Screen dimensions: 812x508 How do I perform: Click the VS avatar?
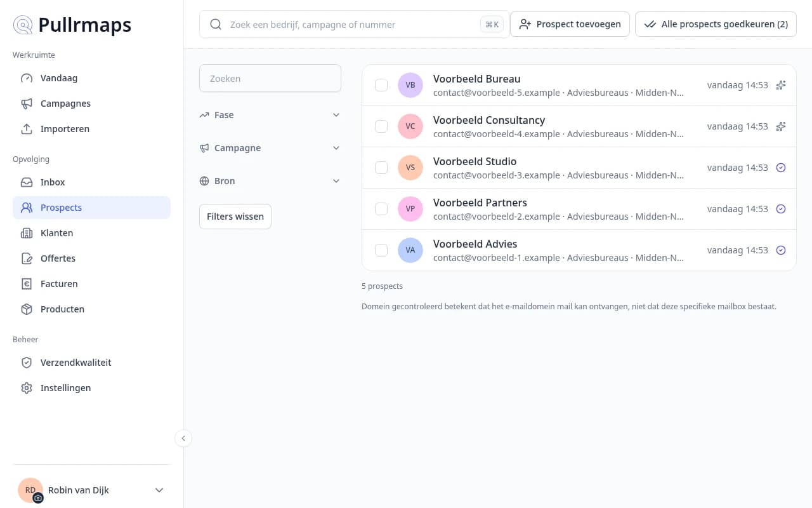point(410,168)
